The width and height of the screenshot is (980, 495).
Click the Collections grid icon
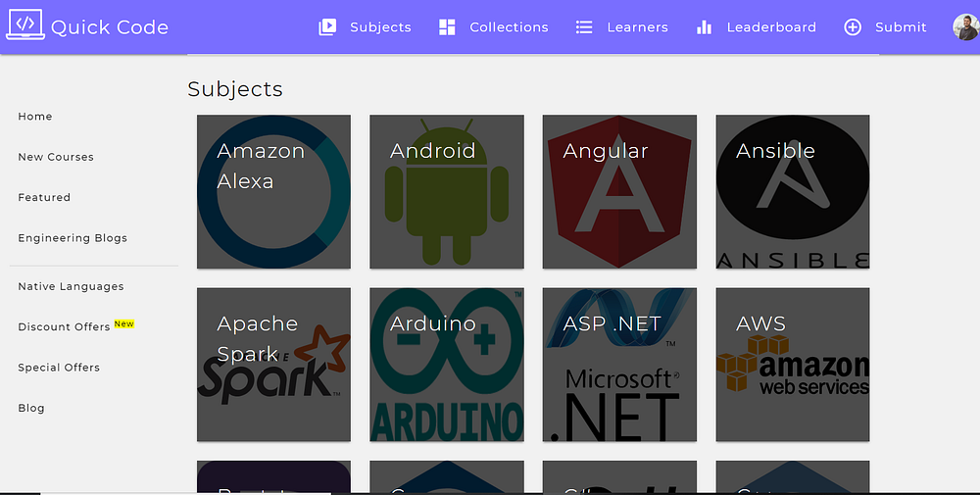click(447, 26)
